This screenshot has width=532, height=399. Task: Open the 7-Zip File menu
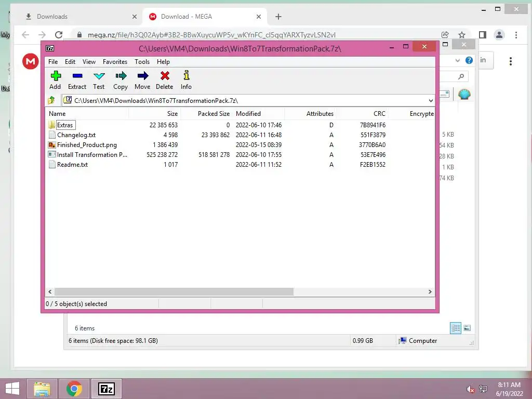tap(53, 62)
